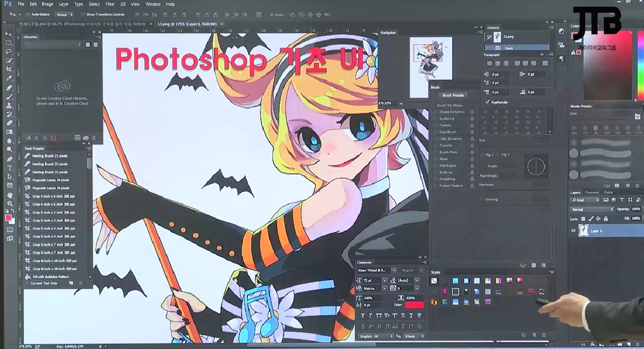Select the Zoom tool in toolbar
Viewport: 644px width, 349px height.
pos(9,204)
